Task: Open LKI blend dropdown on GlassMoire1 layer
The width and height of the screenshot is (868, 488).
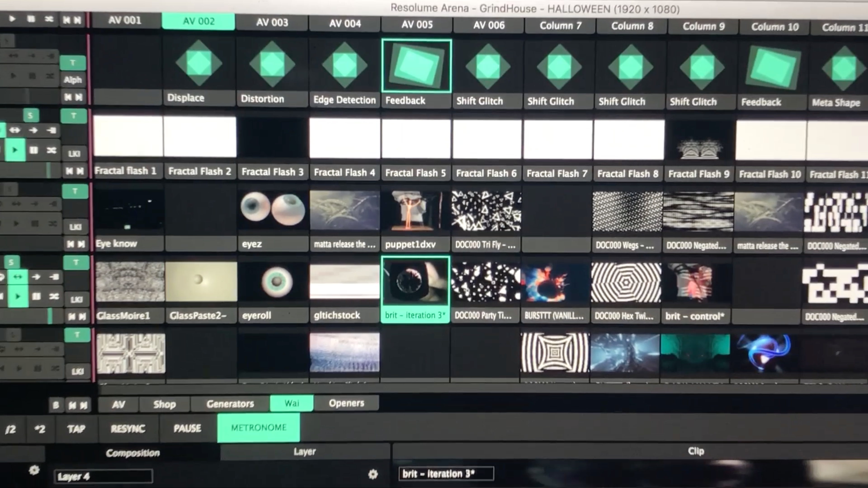Action: point(76,299)
